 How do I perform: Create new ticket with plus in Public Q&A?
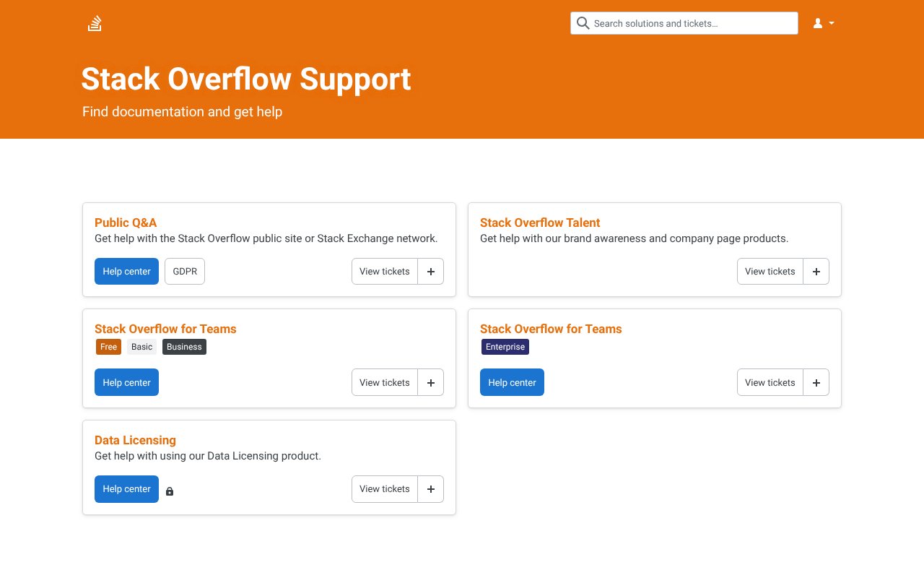[x=431, y=272]
